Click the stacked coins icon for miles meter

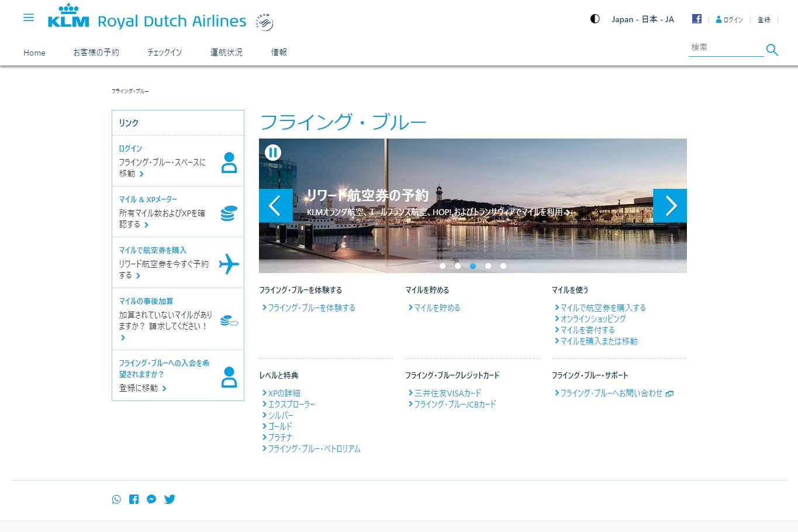pos(229,213)
